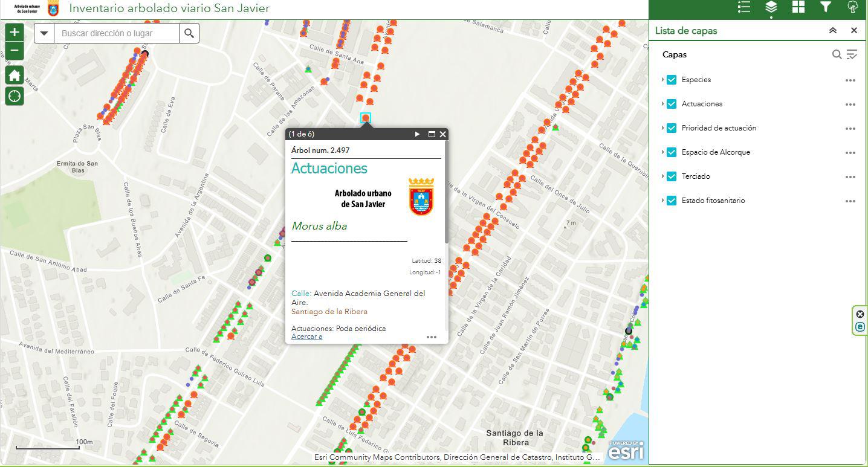
Task: Open layer list options beside Capas
Action: 852,54
